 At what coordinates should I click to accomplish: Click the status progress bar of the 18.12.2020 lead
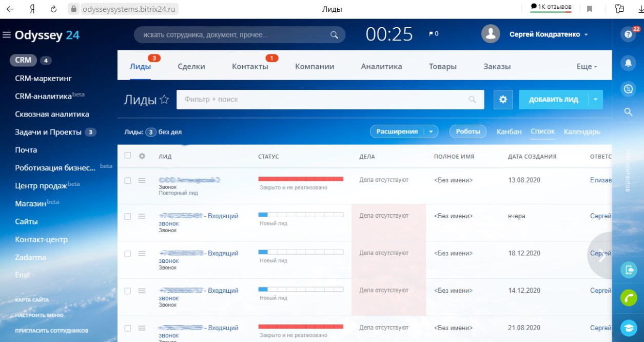coord(301,251)
